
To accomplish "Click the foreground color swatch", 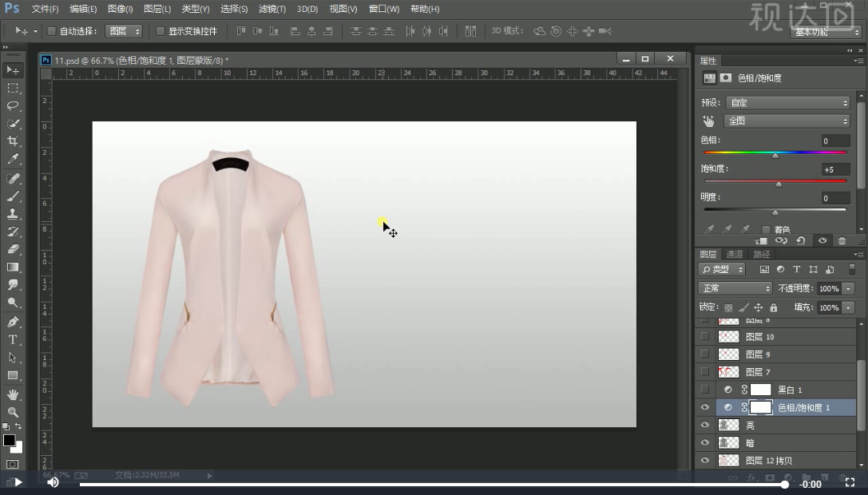I will pyautogui.click(x=9, y=441).
